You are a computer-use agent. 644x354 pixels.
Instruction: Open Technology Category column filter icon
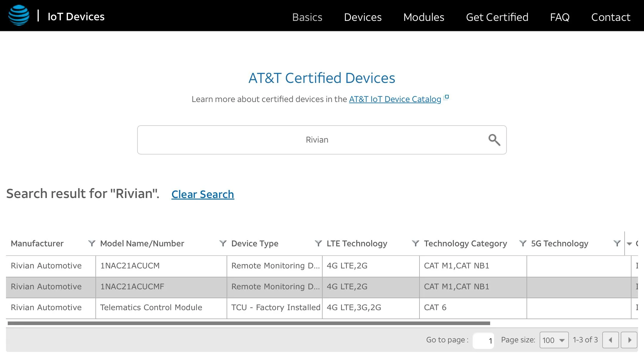523,244
